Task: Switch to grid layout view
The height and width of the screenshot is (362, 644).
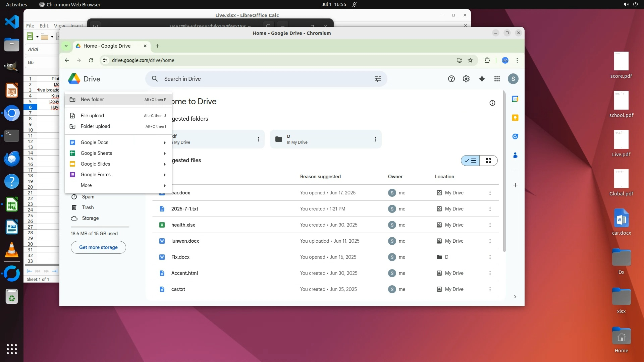Action: [x=488, y=161]
